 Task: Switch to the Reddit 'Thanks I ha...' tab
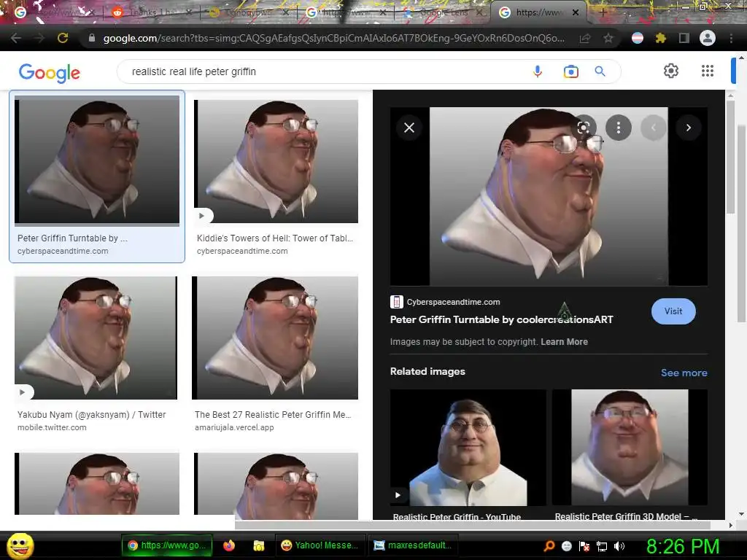tap(152, 12)
